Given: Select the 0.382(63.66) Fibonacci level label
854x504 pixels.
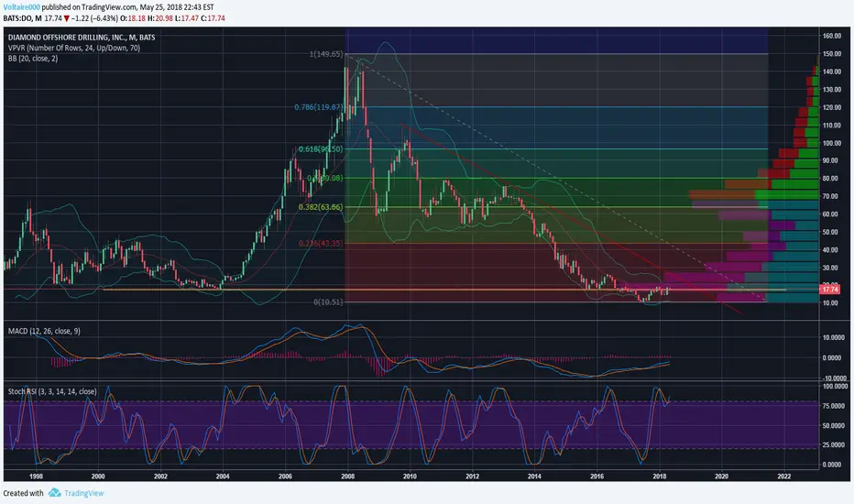Looking at the screenshot, I should tap(321, 207).
